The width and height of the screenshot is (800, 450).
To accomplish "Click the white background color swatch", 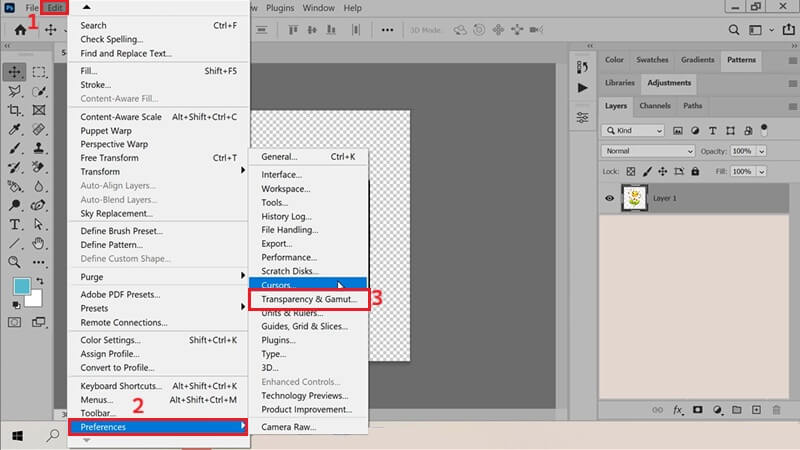I will [34, 299].
